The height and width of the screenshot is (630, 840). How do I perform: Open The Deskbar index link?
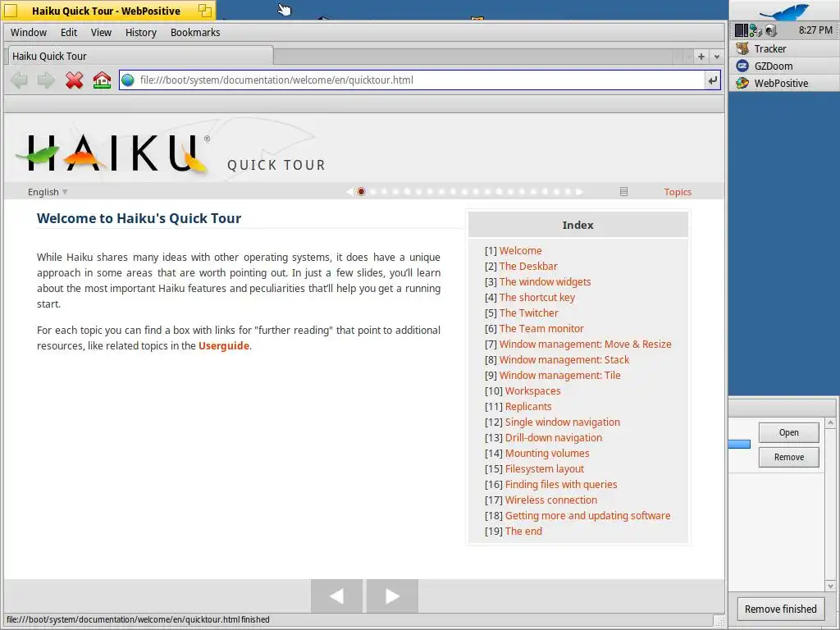(528, 267)
